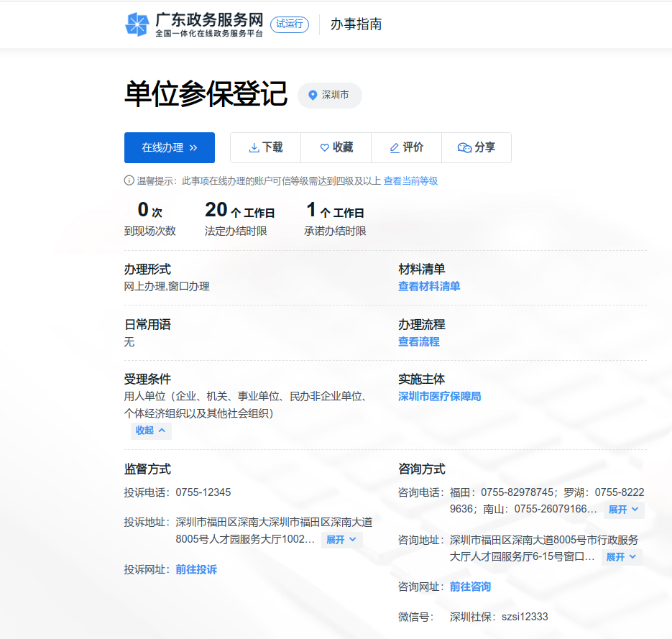The image size is (672, 639).
Task: Click the location pin icon next to 深圳市
Action: tap(313, 95)
